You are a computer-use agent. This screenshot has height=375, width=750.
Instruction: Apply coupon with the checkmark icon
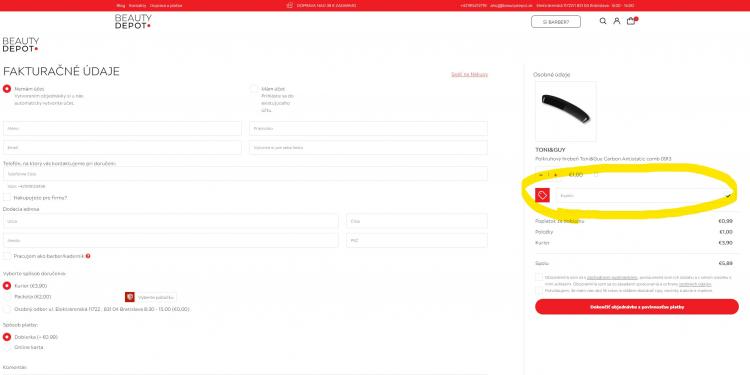click(728, 196)
